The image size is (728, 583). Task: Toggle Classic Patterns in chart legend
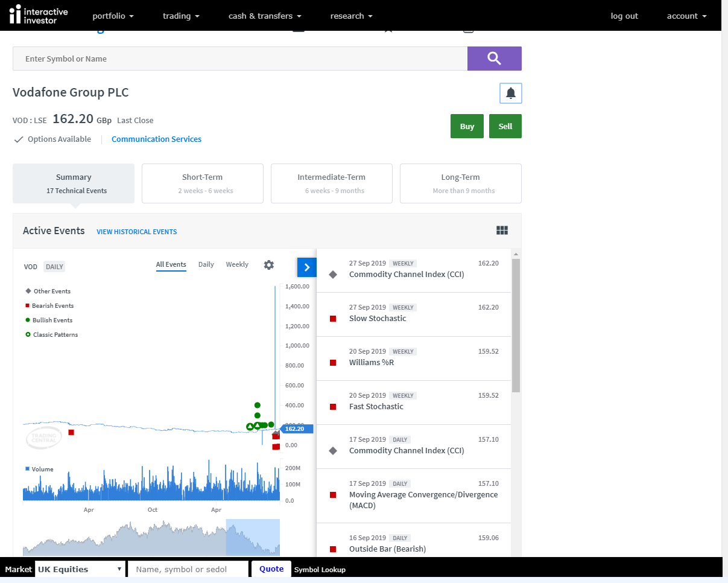pyautogui.click(x=54, y=334)
